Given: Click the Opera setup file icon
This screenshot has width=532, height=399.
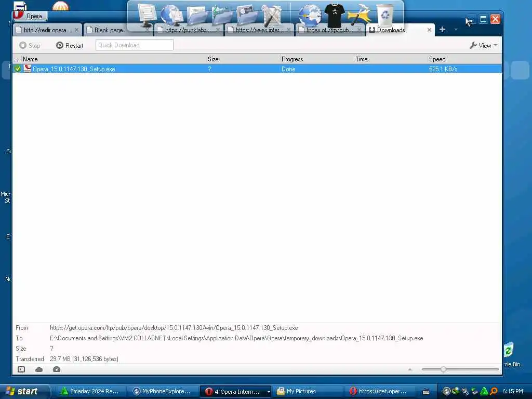Looking at the screenshot, I should coord(27,69).
